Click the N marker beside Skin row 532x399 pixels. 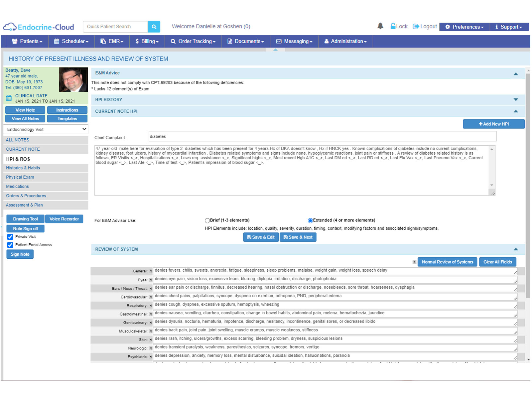[150, 339]
